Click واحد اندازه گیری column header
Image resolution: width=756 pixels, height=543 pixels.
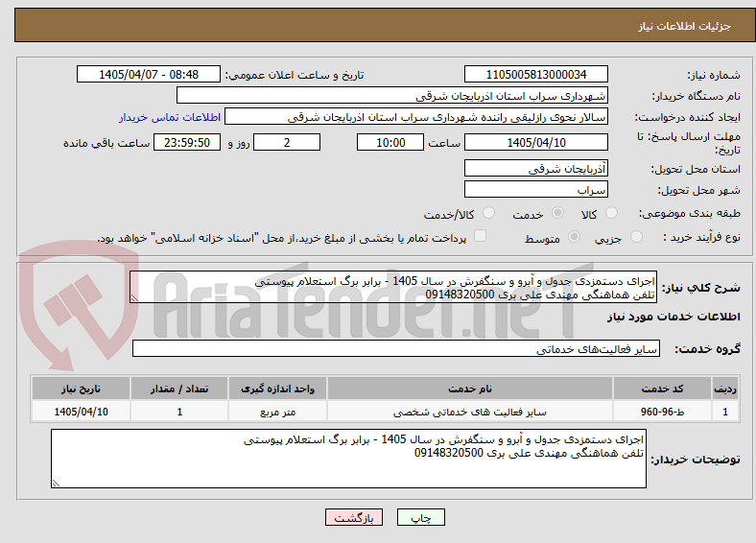click(277, 389)
